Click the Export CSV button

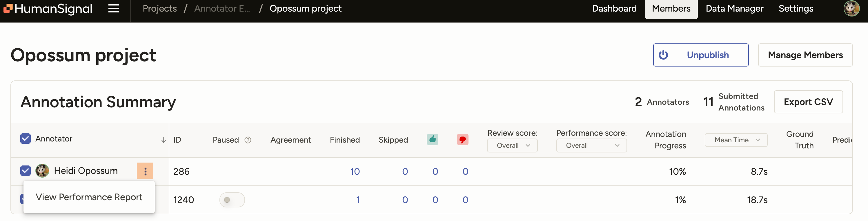[808, 102]
